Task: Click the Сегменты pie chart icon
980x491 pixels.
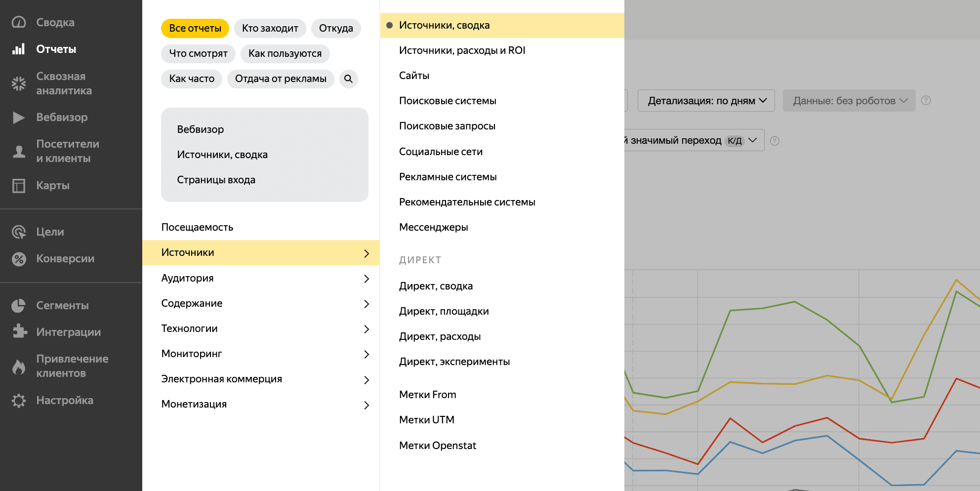Action: point(19,306)
